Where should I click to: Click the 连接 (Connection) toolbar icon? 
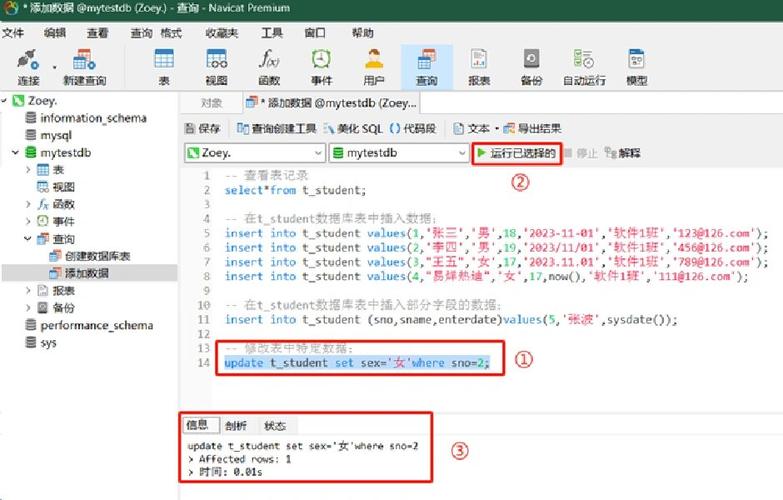pos(28,66)
